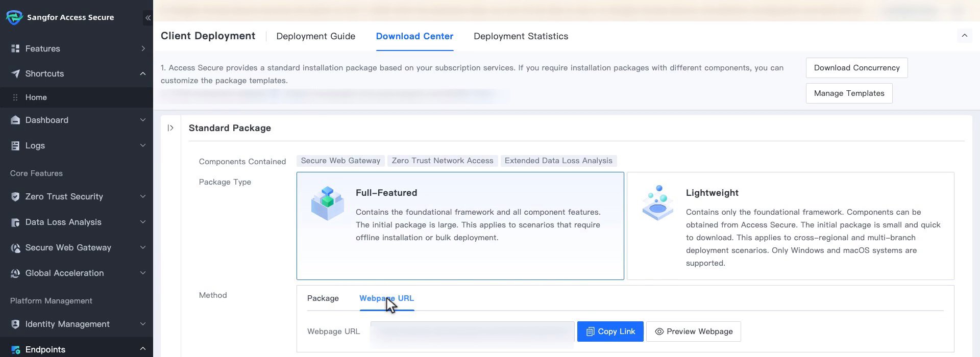Click the Client Deployment title
Screen dimensions: 980x357
(x=208, y=36)
